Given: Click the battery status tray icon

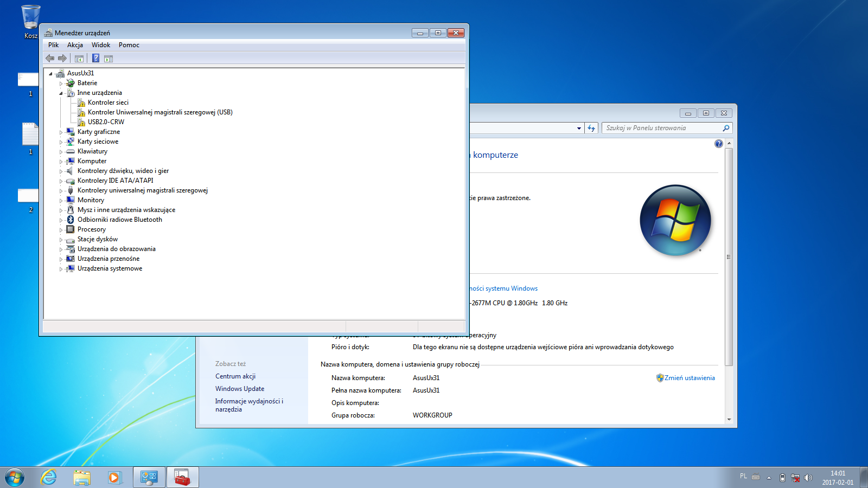Looking at the screenshot, I should coord(782,478).
